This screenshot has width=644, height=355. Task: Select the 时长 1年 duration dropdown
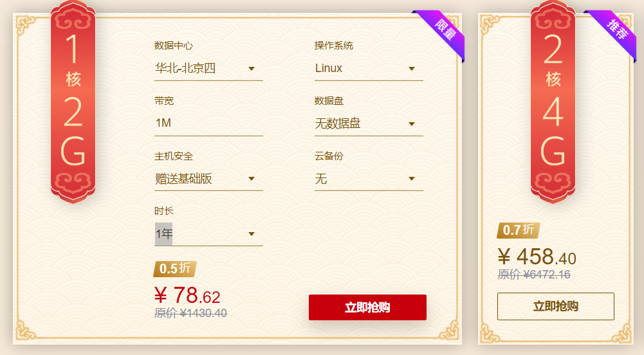click(208, 234)
